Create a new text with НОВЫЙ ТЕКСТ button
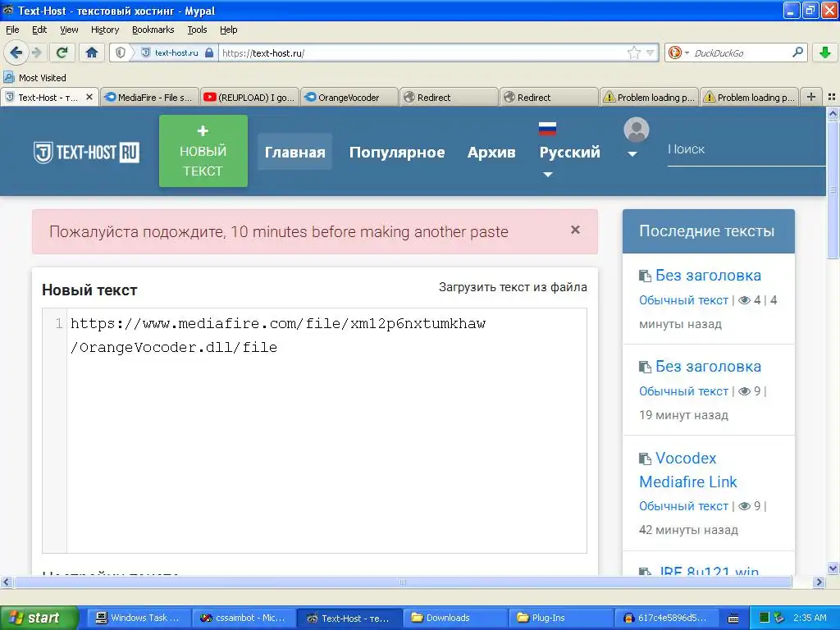Screen dimensions: 840x630 [x=203, y=151]
